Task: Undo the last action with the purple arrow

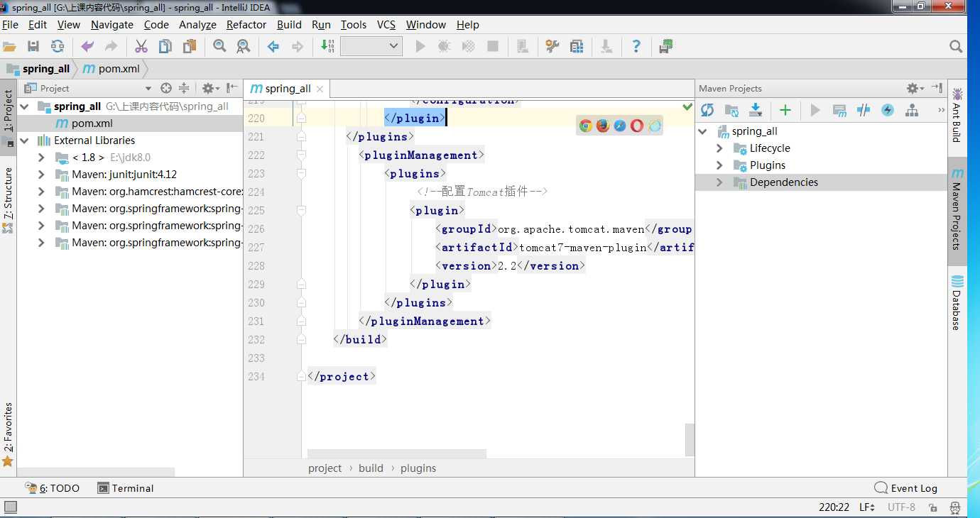Action: [87, 46]
